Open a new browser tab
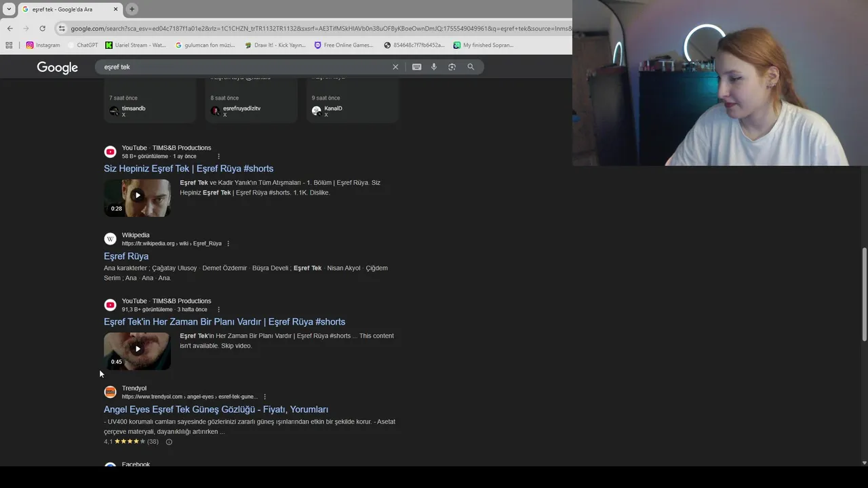868x488 pixels. coord(132,9)
